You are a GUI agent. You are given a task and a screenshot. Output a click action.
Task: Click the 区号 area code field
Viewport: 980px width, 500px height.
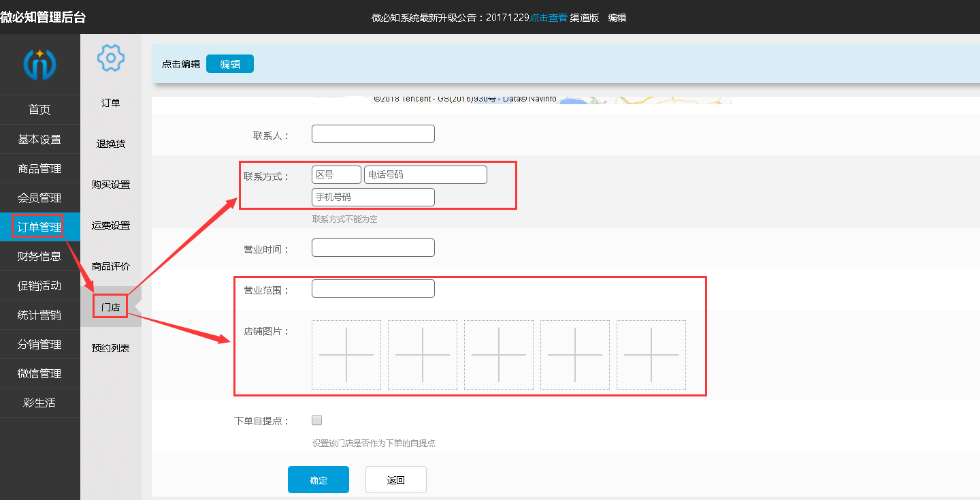(336, 175)
